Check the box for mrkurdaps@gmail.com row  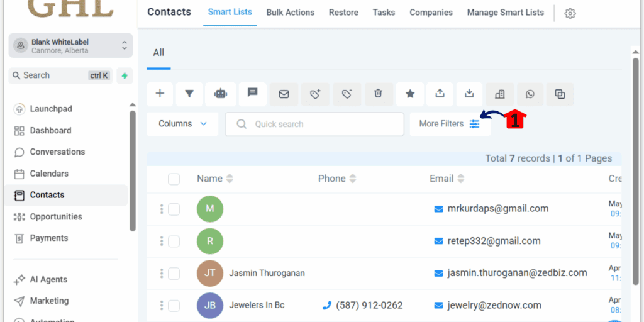174,209
